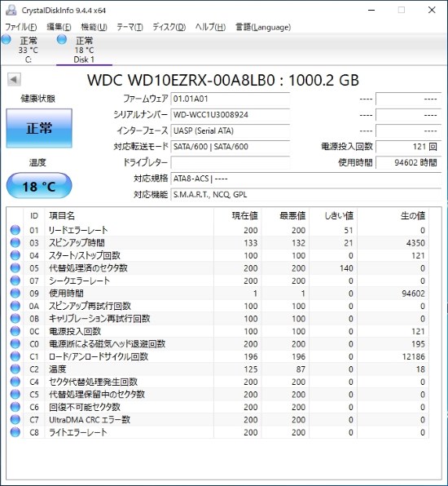Select the ロード/アンロードサイクル回数 attribute name
448x486 pixels.
pyautogui.click(x=99, y=356)
